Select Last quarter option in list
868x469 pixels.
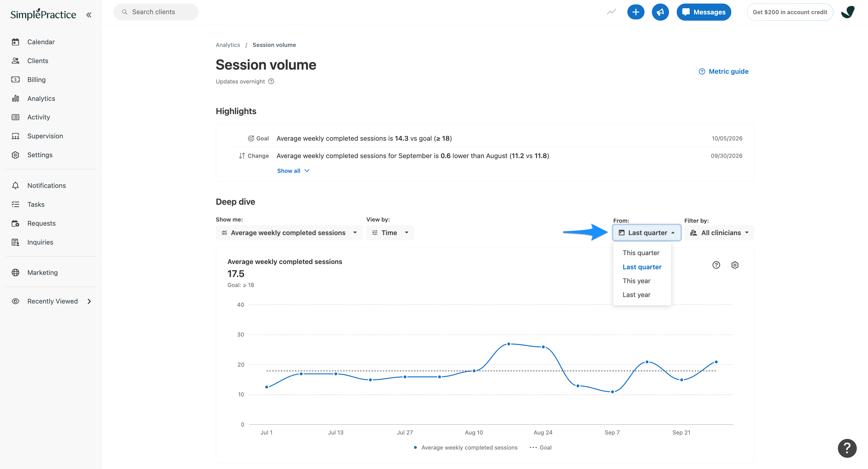tap(642, 267)
